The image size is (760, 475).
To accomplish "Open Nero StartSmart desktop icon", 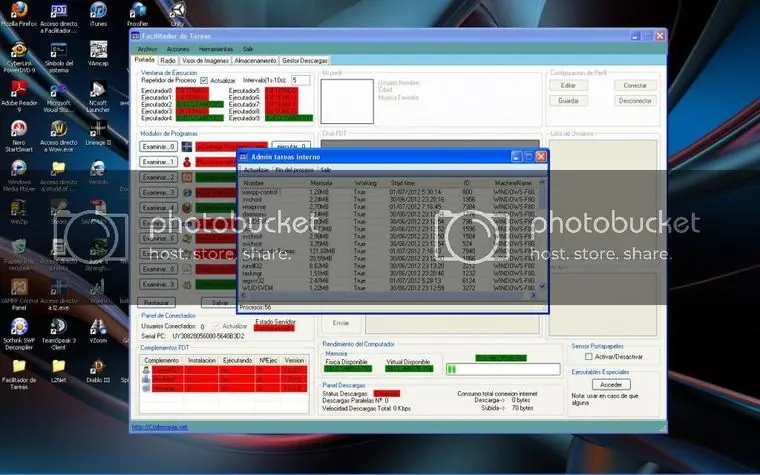I will (19, 137).
